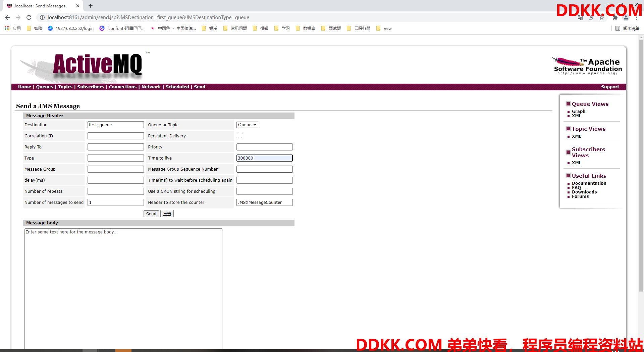644x352 pixels.
Task: Open the 中国色 bookmark
Action: (173, 28)
